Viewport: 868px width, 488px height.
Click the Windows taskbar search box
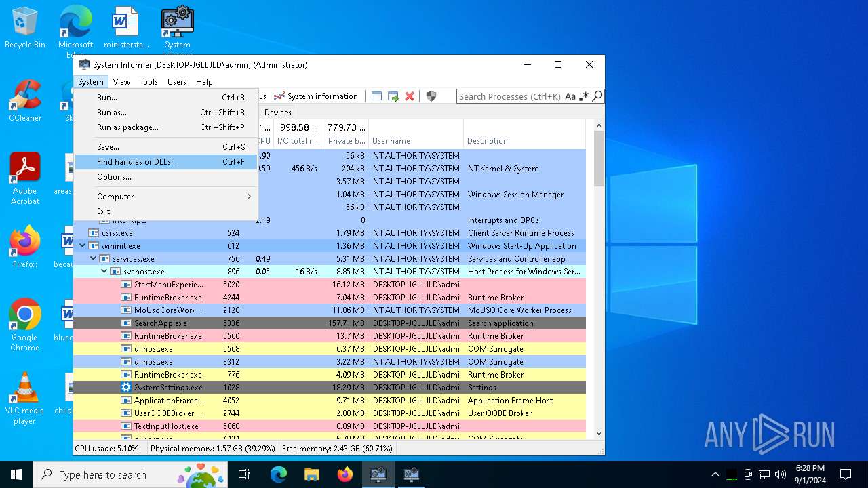130,474
